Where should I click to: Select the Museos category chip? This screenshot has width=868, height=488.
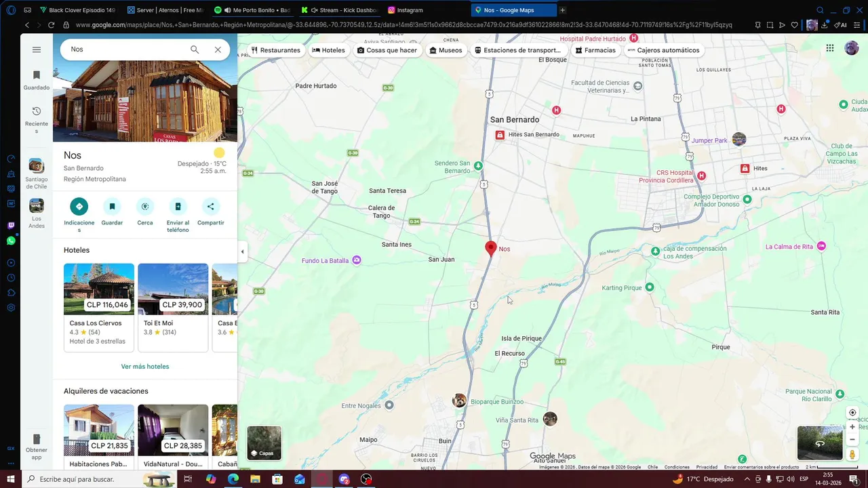(446, 50)
